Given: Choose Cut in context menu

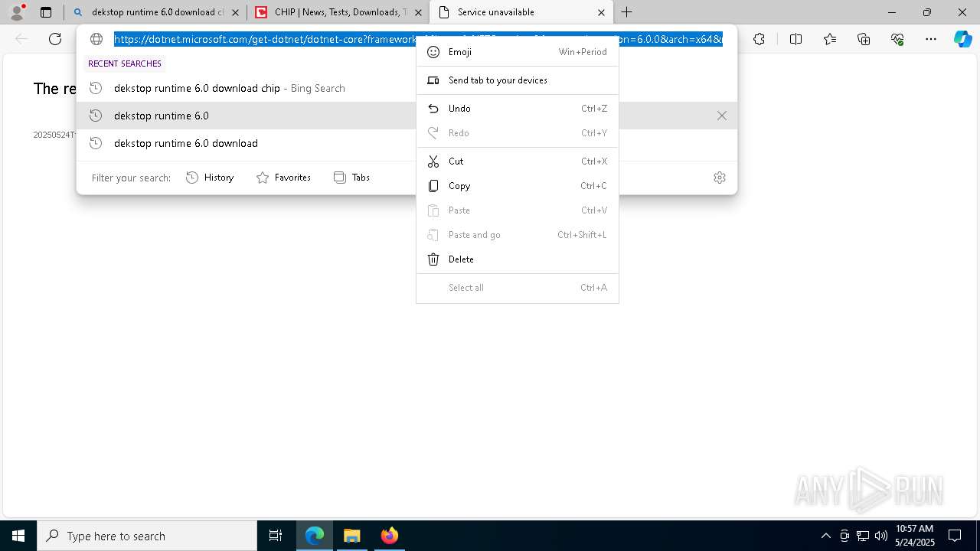Looking at the screenshot, I should pyautogui.click(x=518, y=161).
